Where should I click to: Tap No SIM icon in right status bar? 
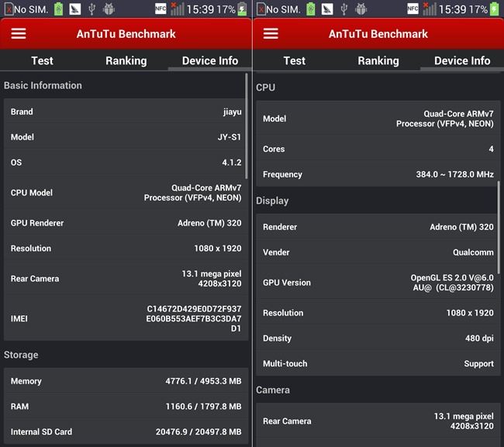pyautogui.click(x=261, y=9)
